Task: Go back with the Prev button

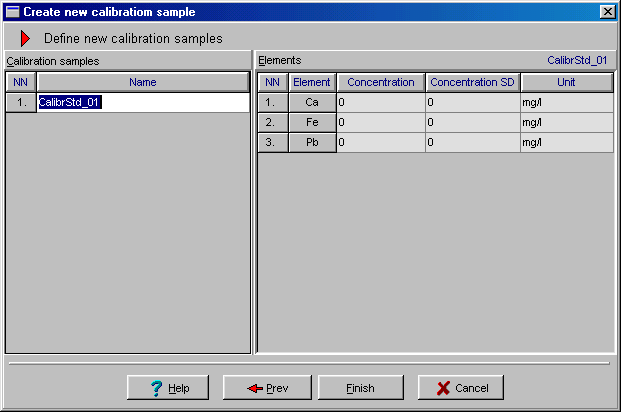Action: (x=267, y=388)
